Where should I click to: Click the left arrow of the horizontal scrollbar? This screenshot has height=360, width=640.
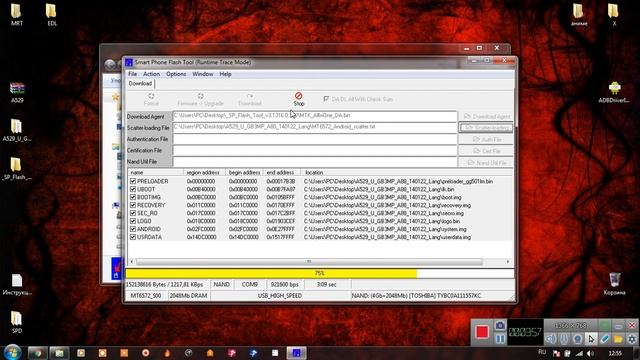click(x=131, y=262)
